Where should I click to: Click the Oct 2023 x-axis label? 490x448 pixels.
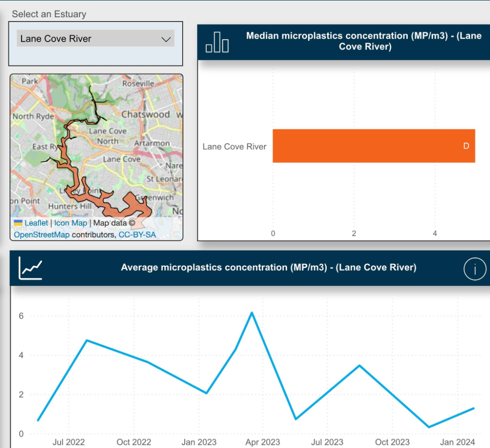(x=392, y=442)
